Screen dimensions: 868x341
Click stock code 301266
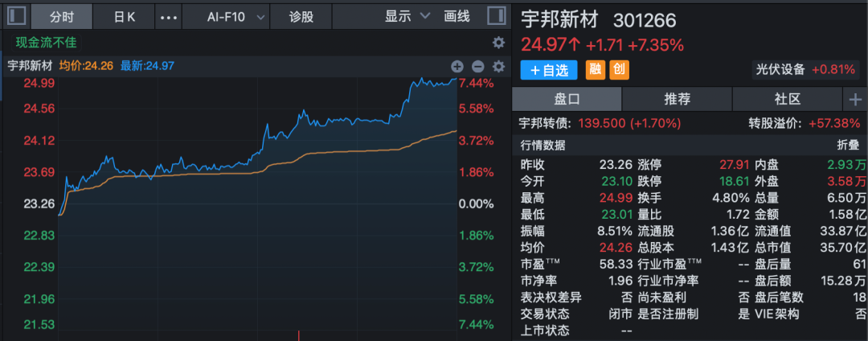[x=645, y=20]
